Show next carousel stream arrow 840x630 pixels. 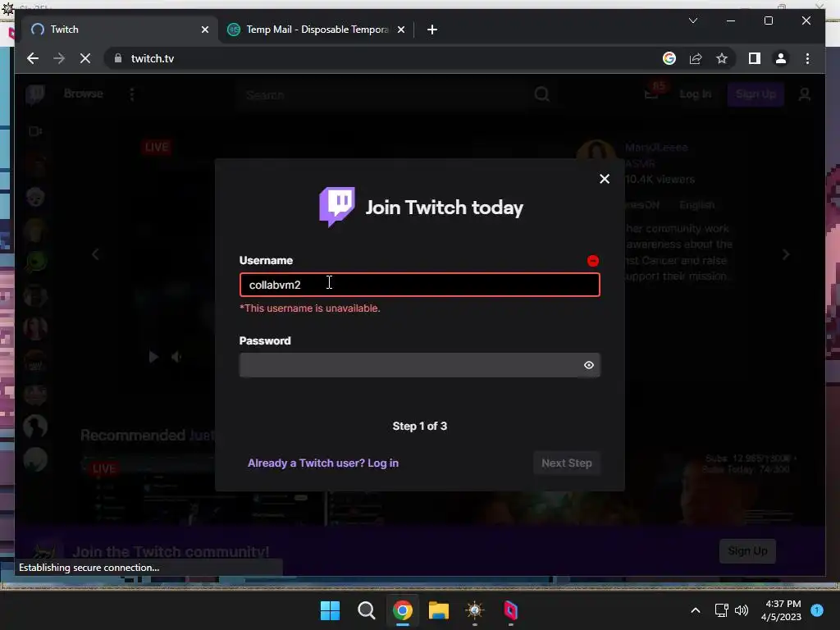tap(785, 254)
